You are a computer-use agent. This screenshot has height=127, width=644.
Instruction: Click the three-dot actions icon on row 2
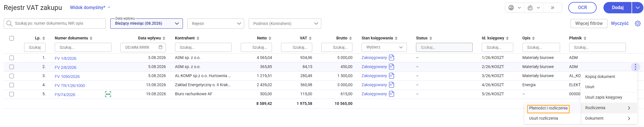coord(635,67)
